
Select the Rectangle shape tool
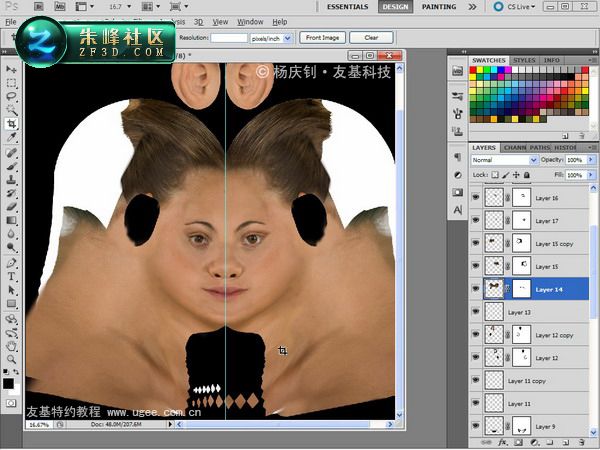[x=11, y=304]
